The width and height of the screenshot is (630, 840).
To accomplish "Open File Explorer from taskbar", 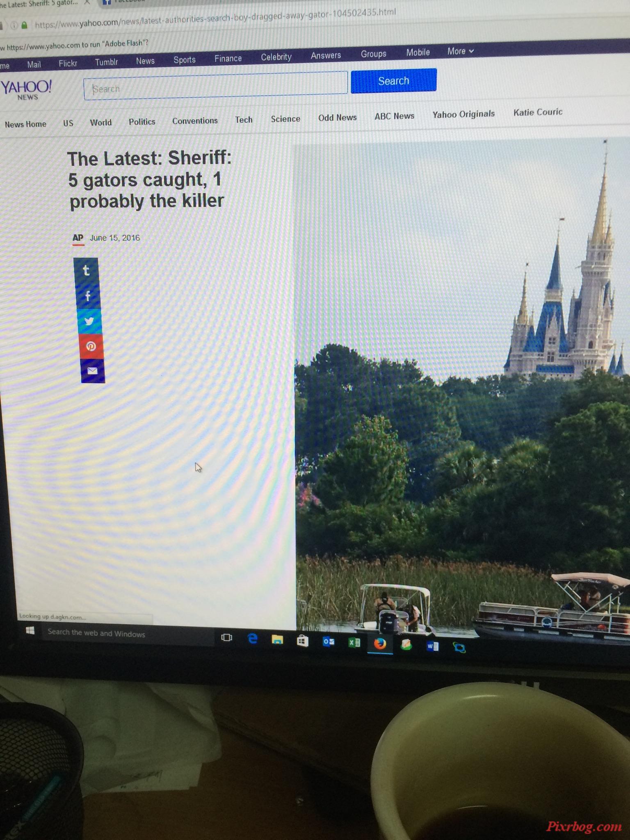I will (x=278, y=640).
